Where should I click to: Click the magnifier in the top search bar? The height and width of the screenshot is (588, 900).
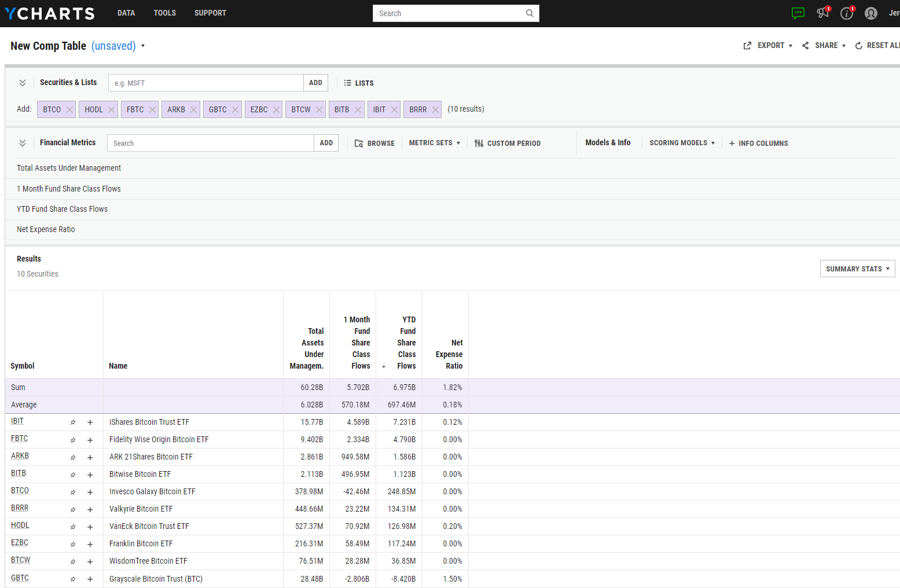click(x=529, y=13)
